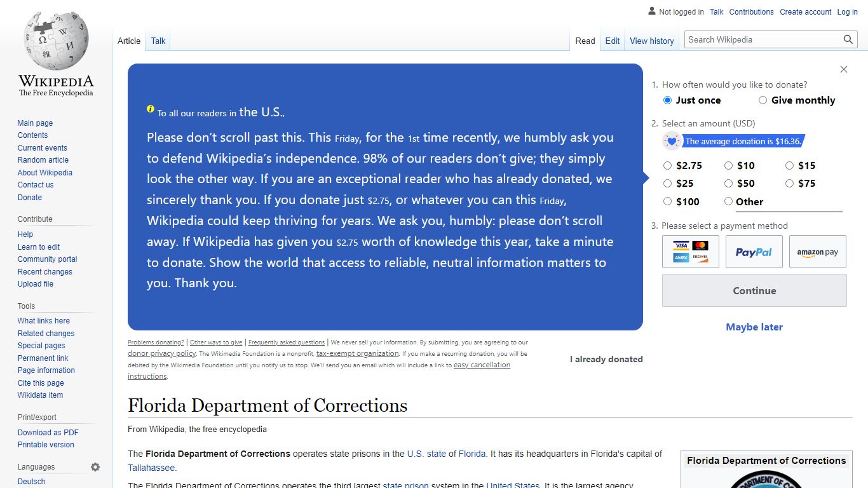Click the search magnifier icon
The height and width of the screenshot is (488, 868).
(x=848, y=39)
